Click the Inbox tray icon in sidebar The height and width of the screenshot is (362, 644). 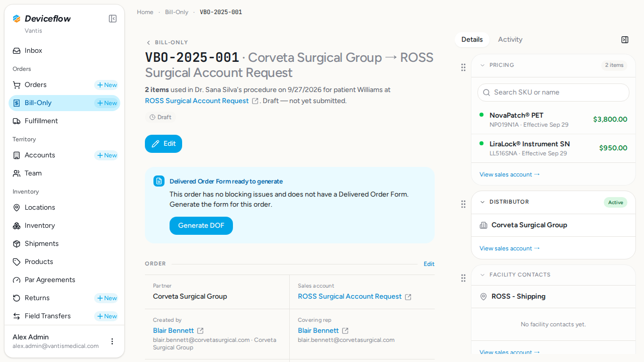tap(17, 51)
